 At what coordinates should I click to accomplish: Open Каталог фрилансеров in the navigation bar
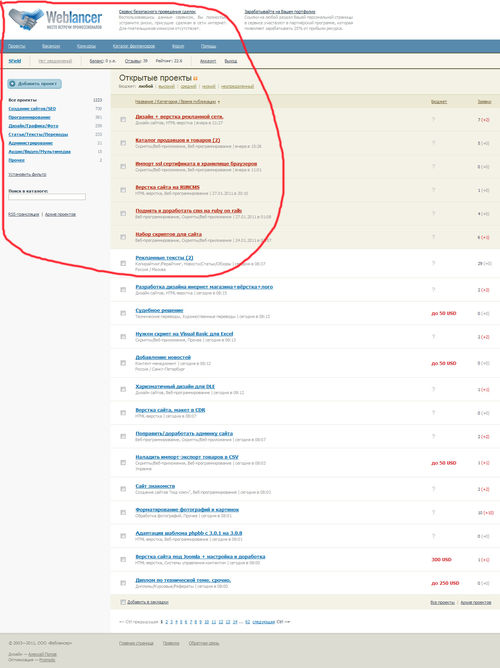coord(134,46)
